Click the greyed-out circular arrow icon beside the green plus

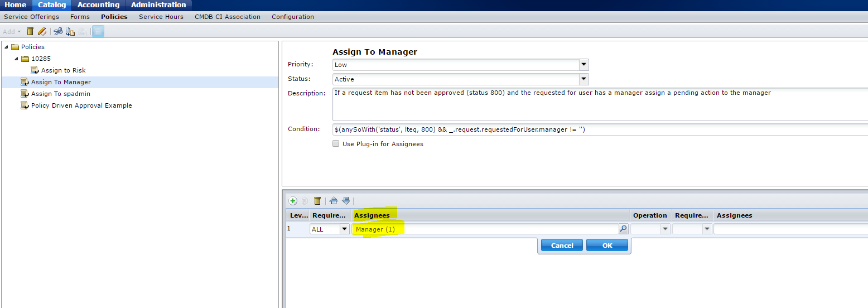point(305,201)
